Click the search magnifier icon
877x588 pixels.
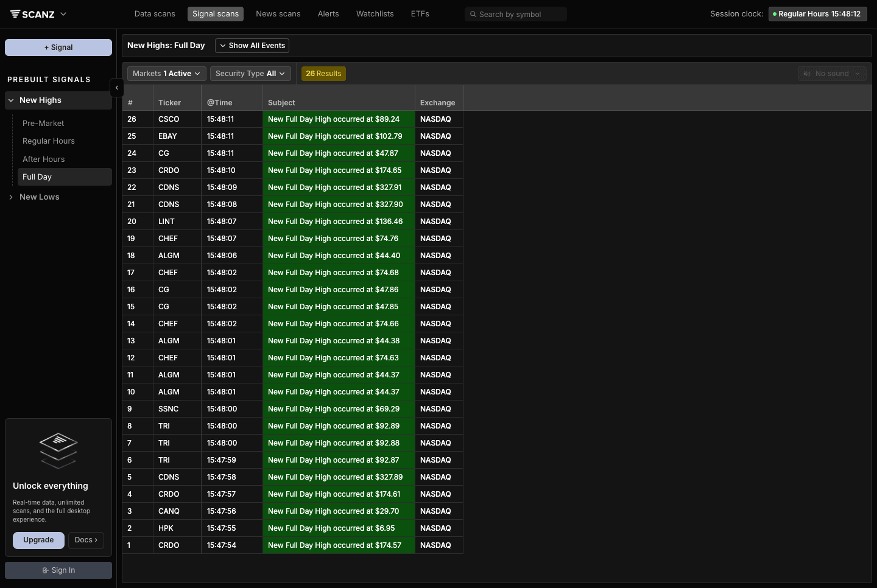473,14
